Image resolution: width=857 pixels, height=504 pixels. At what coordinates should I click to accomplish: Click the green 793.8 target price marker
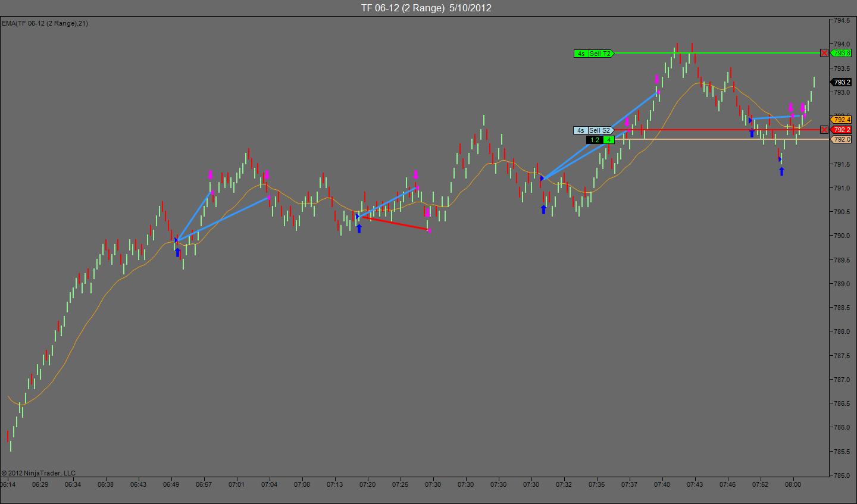(x=842, y=53)
